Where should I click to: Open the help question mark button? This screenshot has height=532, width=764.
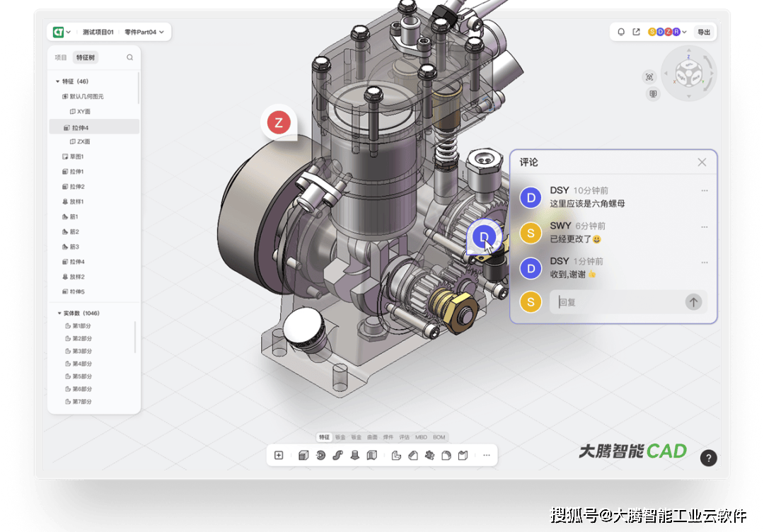tap(708, 458)
